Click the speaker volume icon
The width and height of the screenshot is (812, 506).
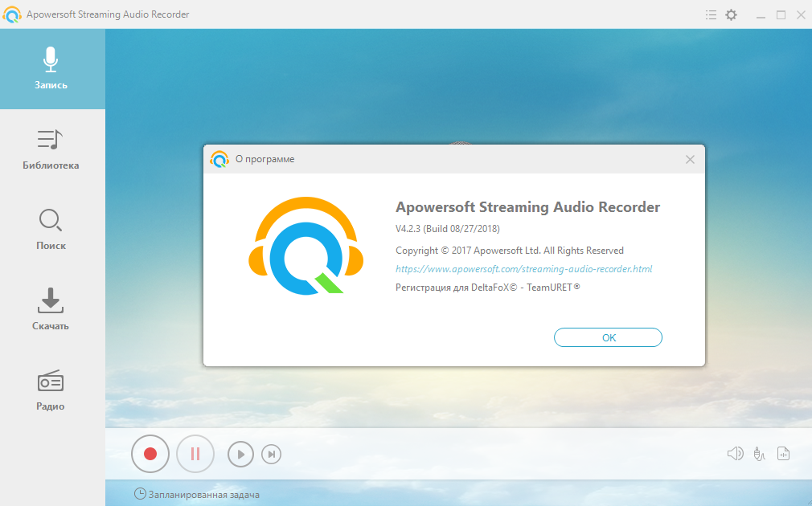tap(736, 454)
